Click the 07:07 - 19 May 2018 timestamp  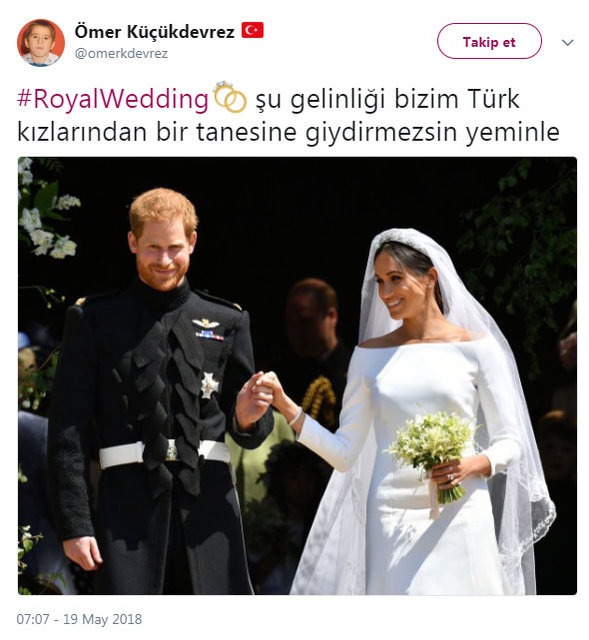click(79, 619)
